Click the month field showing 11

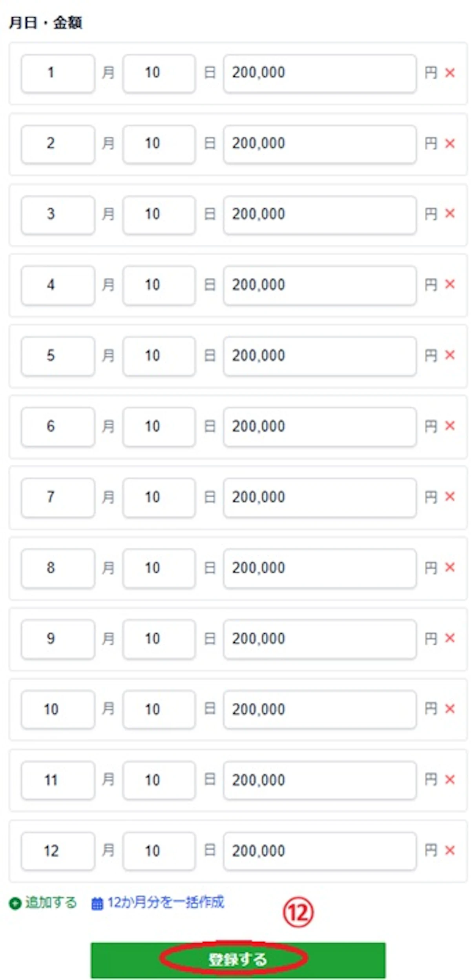pyautogui.click(x=58, y=780)
